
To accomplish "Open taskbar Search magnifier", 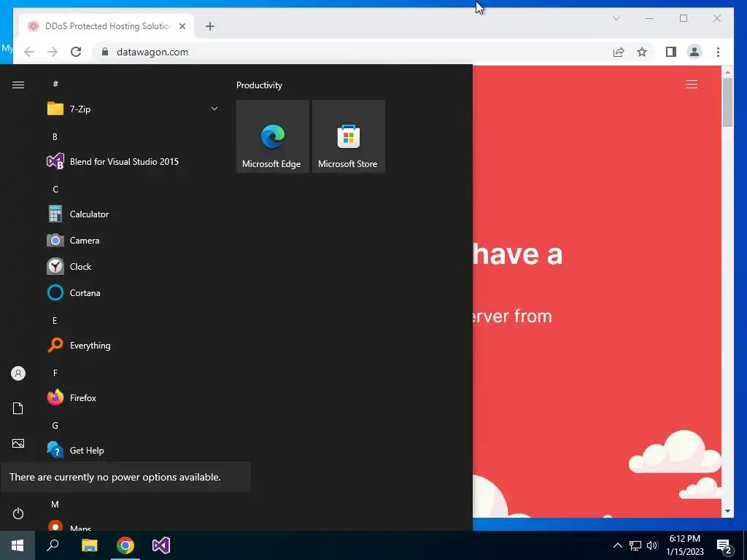I will (53, 545).
